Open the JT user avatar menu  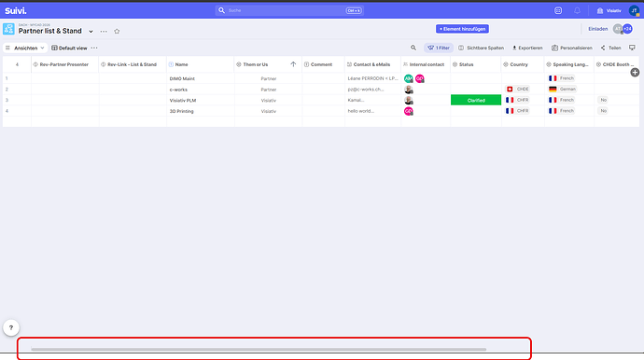634,10
